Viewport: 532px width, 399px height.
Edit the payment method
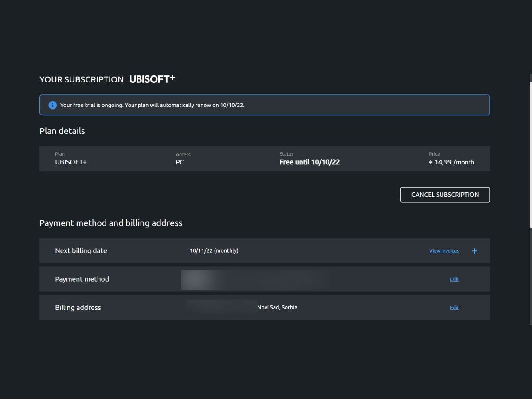click(454, 279)
